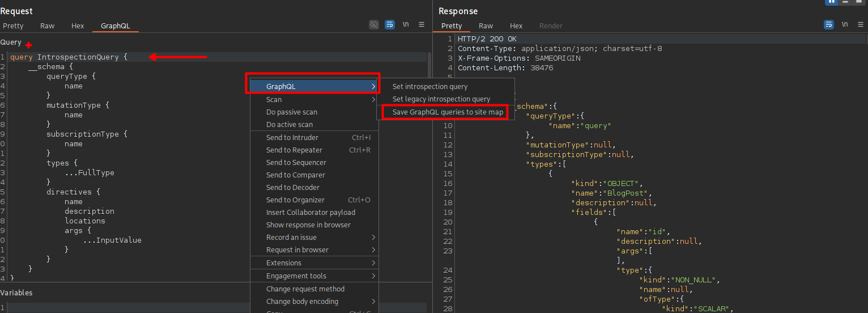Switch to the Request Hex tab
This screenshot has width=868, height=313.
[78, 26]
